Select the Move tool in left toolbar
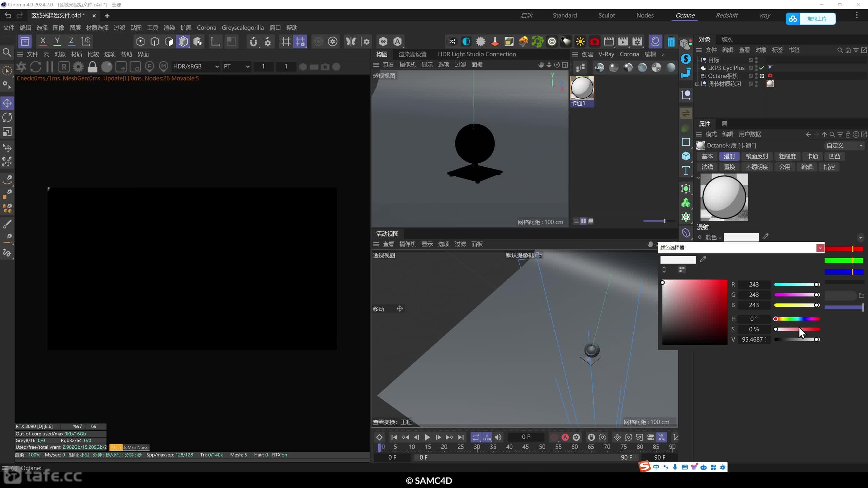 [x=7, y=103]
